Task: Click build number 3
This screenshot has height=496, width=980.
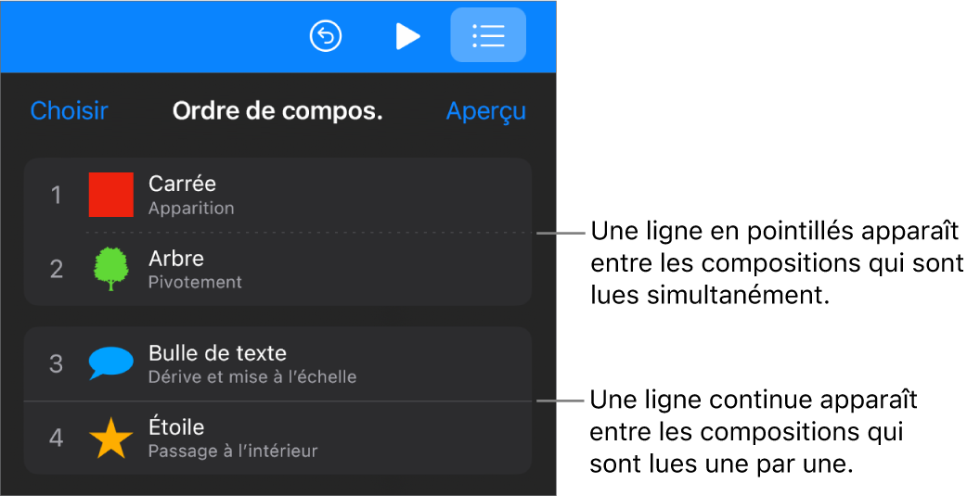Action: point(57,362)
